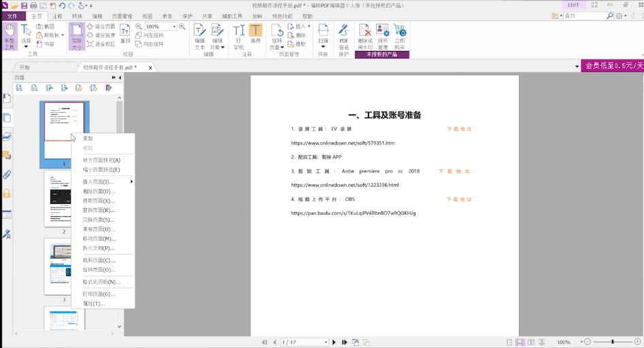Viewport: 644px width, 348px height.
Task: Open the PDF Sign (PDF签名) tool
Action: (343, 35)
